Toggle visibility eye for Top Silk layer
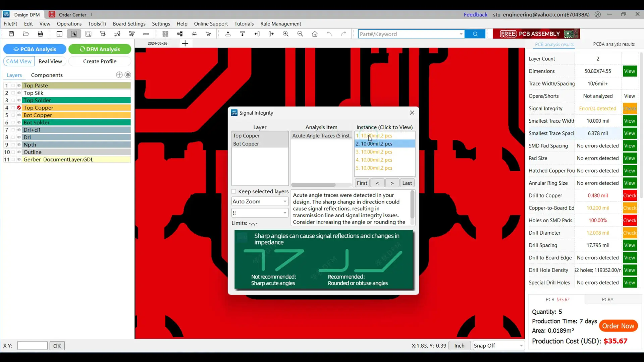Viewport: 644px width, 362px height. pyautogui.click(x=19, y=93)
